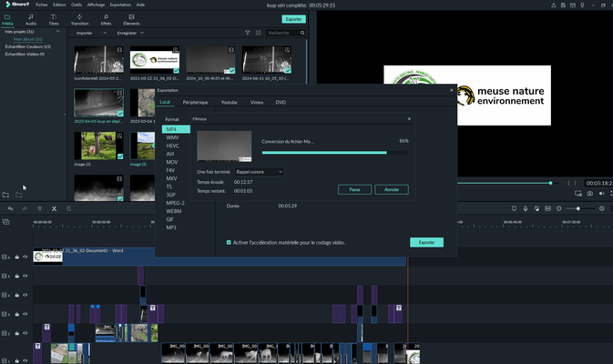Screen dimensions: 613x364
Task: Click the marker shield icon in timeline toolbar
Action: (514, 208)
